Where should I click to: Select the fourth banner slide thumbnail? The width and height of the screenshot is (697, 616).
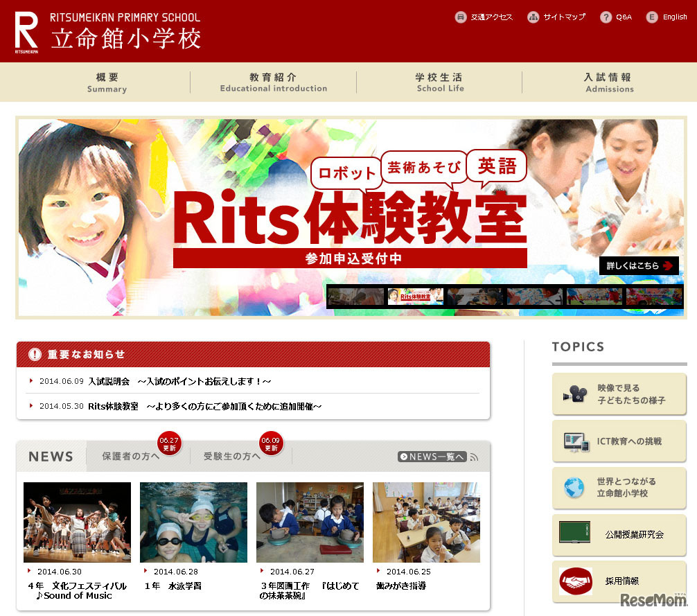click(x=535, y=297)
